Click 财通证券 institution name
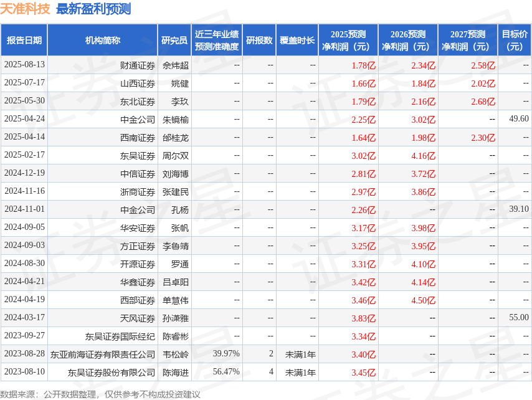 tap(138, 65)
